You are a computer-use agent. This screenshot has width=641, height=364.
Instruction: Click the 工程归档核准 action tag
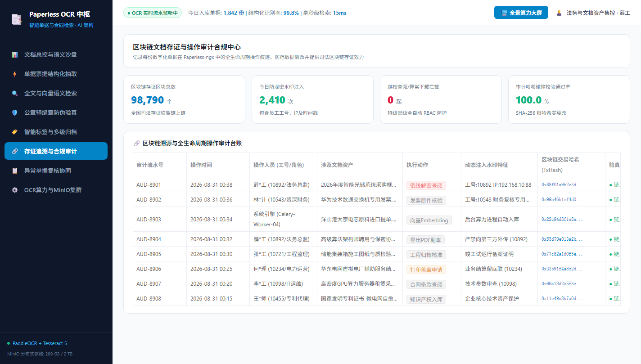(426, 255)
